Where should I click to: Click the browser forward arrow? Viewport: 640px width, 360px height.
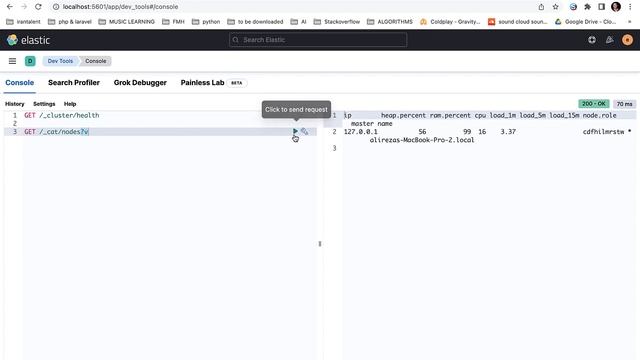coord(24,7)
